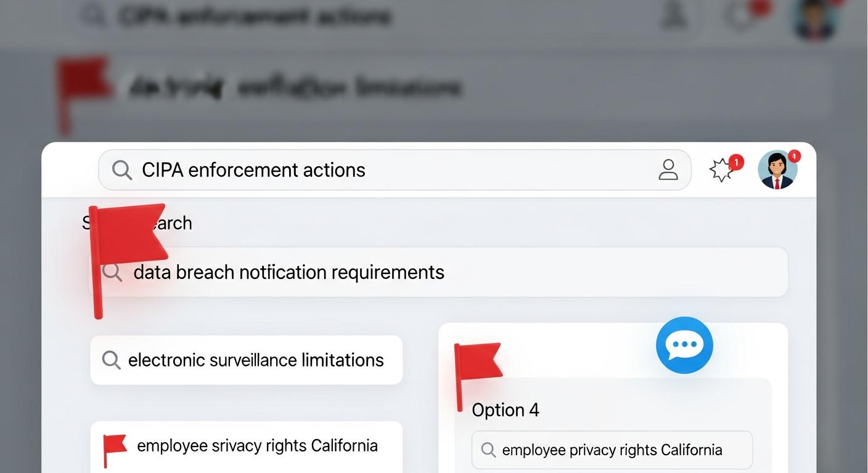Image resolution: width=868 pixels, height=473 pixels.
Task: Click small red flag beside employee srivacy rights
Action: point(114,446)
